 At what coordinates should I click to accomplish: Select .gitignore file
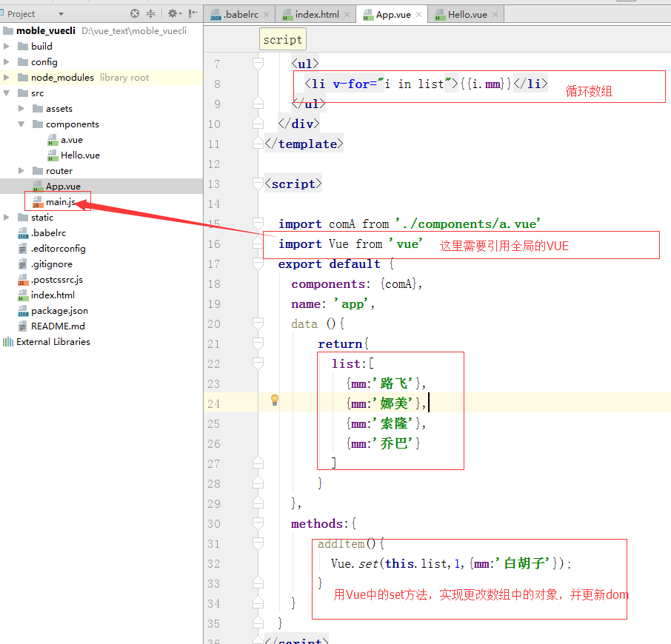[x=52, y=264]
